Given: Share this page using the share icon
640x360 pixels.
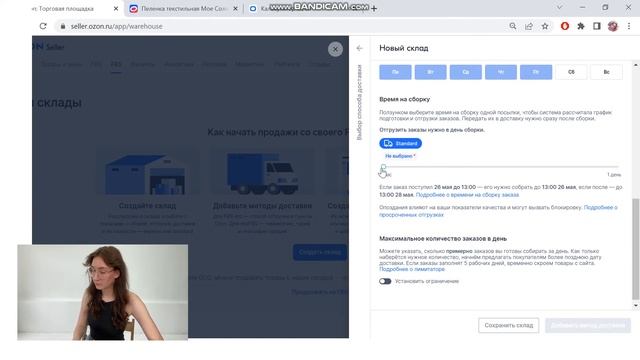Looking at the screenshot, I should [529, 26].
